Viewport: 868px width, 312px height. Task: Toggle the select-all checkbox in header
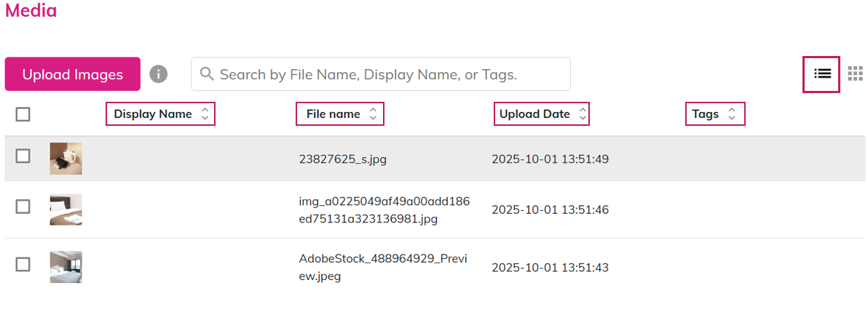[x=23, y=114]
